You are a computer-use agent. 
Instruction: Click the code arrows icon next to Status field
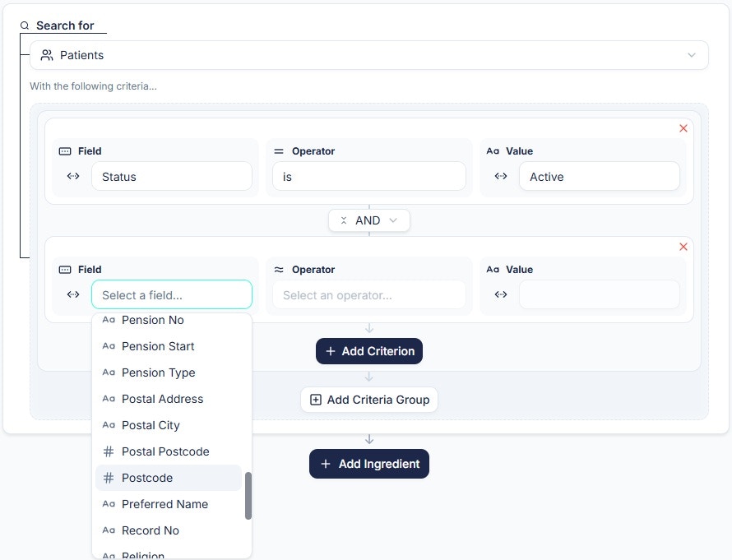click(73, 176)
